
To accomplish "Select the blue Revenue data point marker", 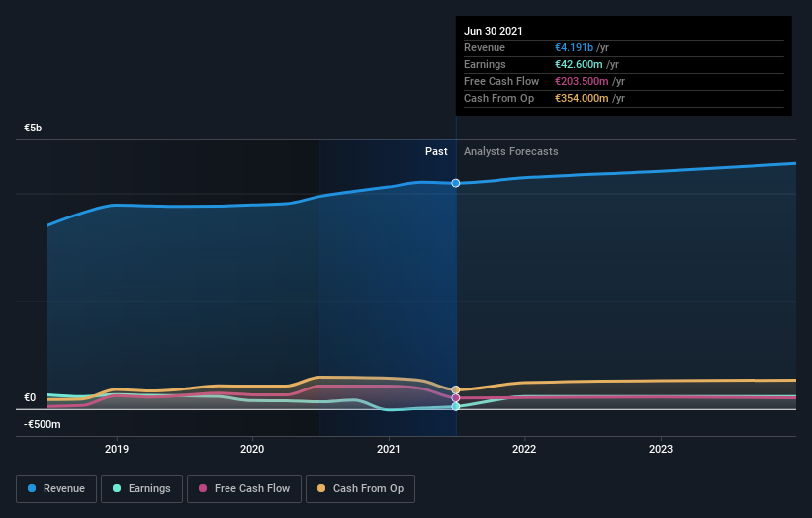I will pos(456,183).
